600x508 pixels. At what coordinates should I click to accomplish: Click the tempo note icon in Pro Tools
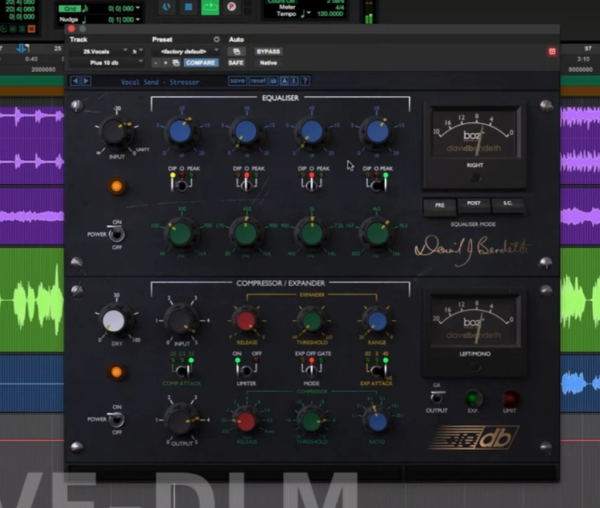[303, 14]
